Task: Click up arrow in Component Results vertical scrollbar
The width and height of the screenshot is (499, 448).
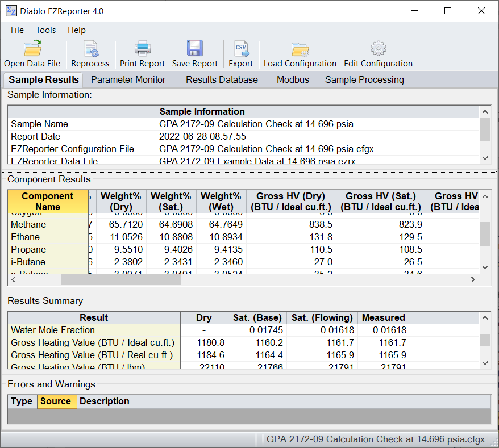Action: point(485,196)
